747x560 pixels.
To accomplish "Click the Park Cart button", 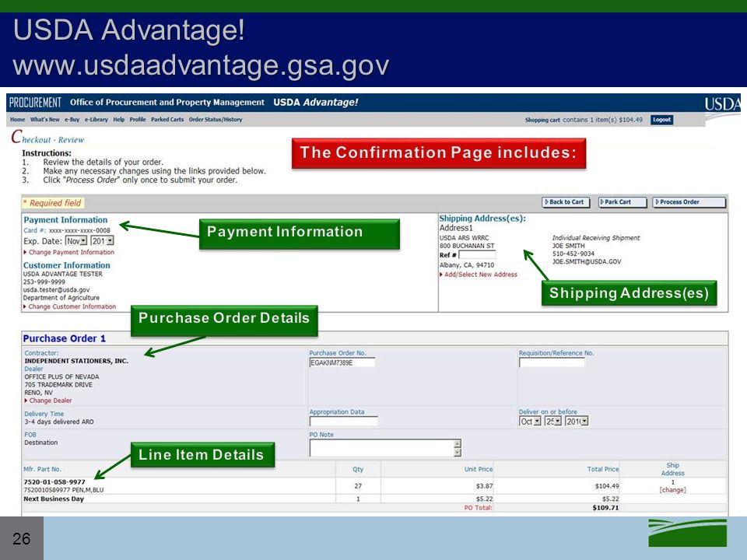I will point(622,202).
